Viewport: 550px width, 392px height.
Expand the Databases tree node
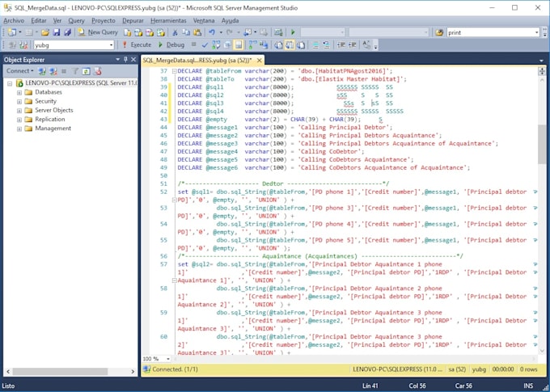[x=19, y=92]
